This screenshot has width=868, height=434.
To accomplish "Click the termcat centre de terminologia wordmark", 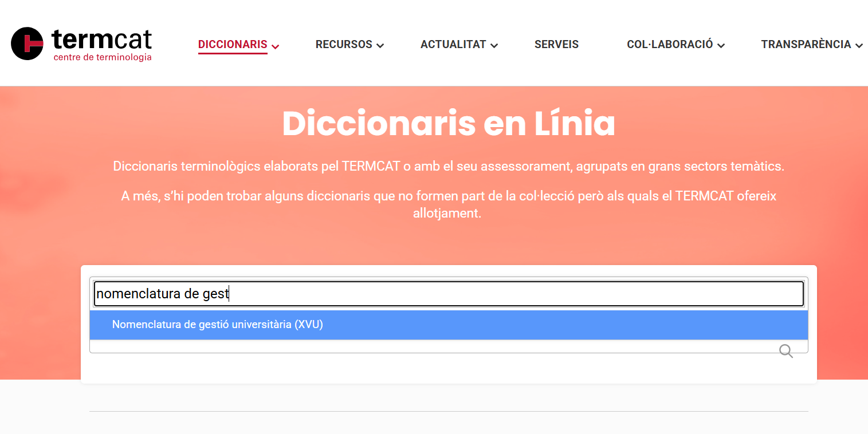I will [x=102, y=45].
